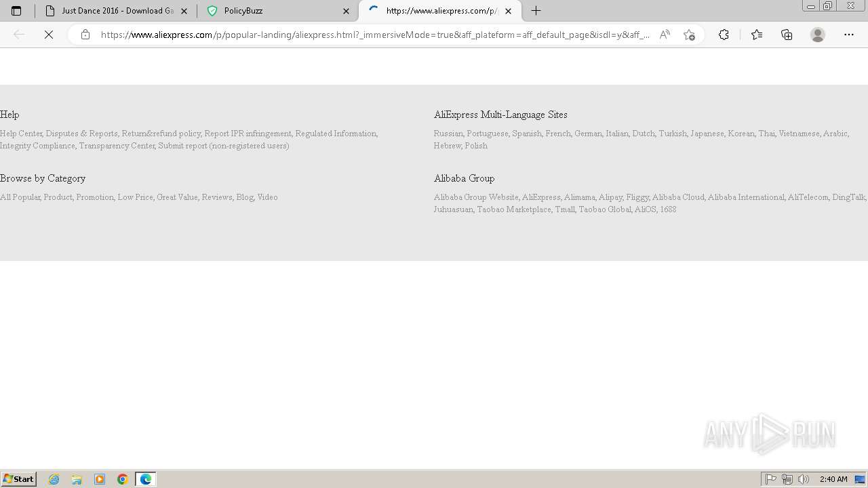The height and width of the screenshot is (488, 868).
Task: Open the Low Price link
Action: (135, 197)
